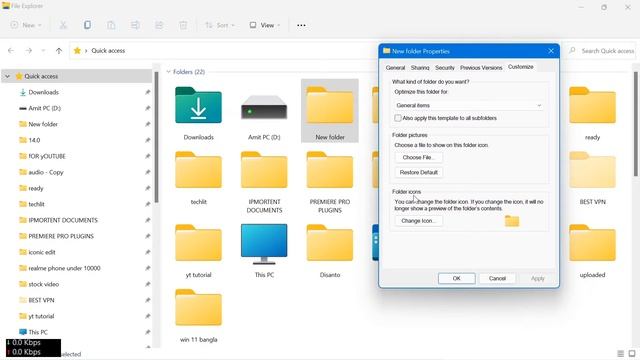
Task: Click the New folder item in the grid
Action: click(330, 111)
